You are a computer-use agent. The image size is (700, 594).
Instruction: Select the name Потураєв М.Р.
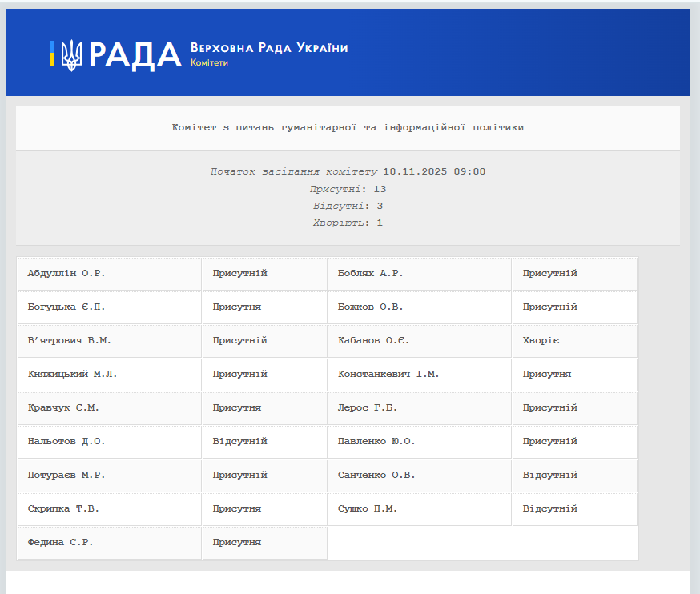pyautogui.click(x=66, y=475)
